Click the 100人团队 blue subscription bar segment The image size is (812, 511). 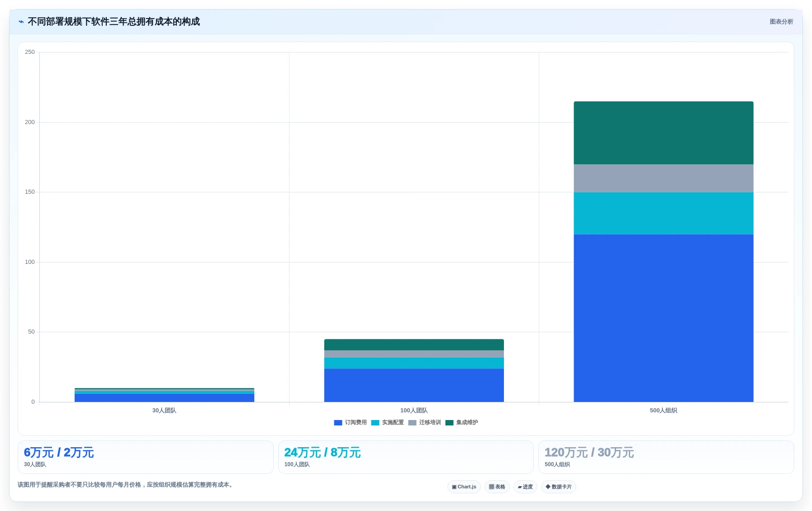tap(414, 385)
